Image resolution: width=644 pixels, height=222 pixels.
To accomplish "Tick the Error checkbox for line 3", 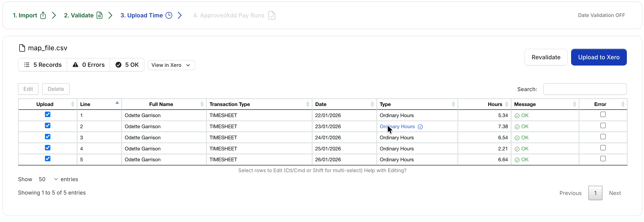I will click(x=603, y=137).
